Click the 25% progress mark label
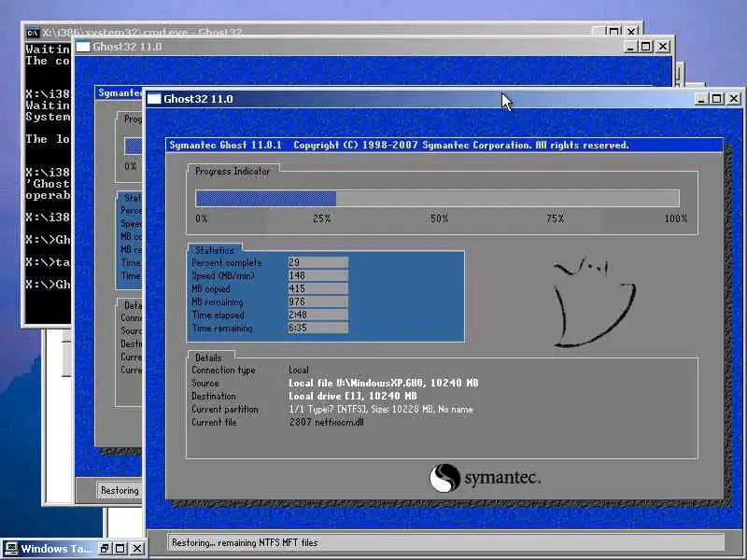Screen dimensions: 747x560 pyautogui.click(x=321, y=218)
